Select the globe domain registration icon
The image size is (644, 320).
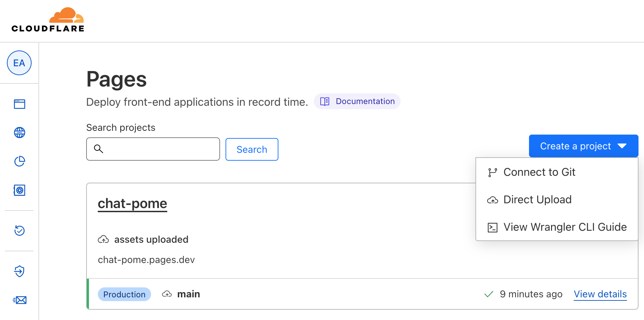[x=20, y=133]
